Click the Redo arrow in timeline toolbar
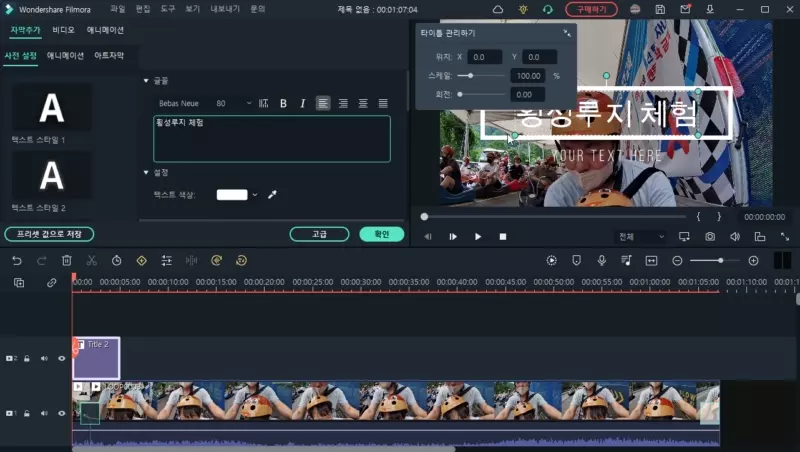Image resolution: width=800 pixels, height=452 pixels. 41,261
